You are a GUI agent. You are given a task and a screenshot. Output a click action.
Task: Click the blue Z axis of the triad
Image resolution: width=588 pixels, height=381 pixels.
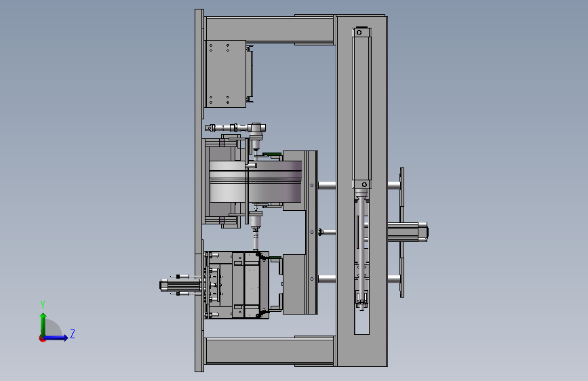click(56, 338)
